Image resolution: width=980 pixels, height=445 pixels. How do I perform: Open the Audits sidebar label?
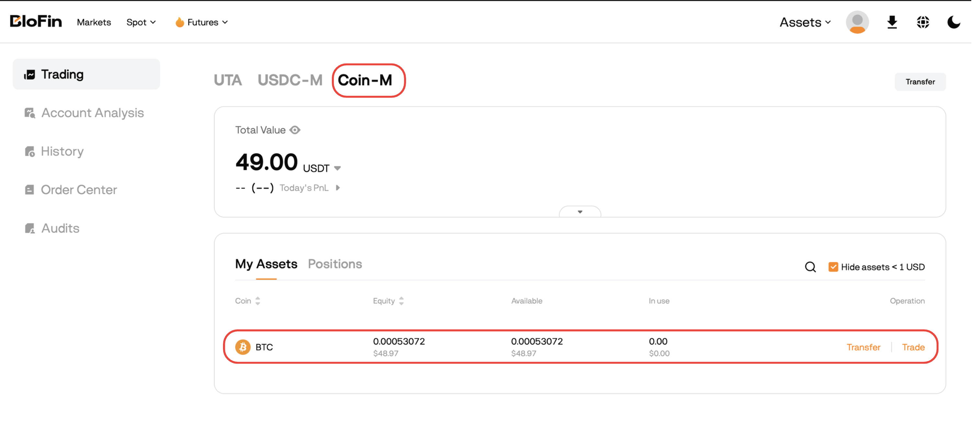point(60,228)
